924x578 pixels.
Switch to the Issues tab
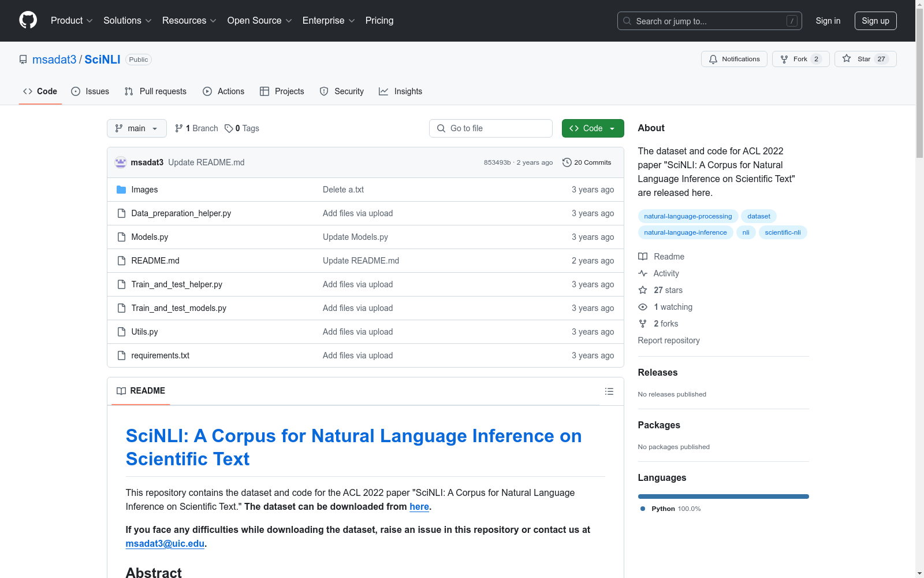point(90,91)
